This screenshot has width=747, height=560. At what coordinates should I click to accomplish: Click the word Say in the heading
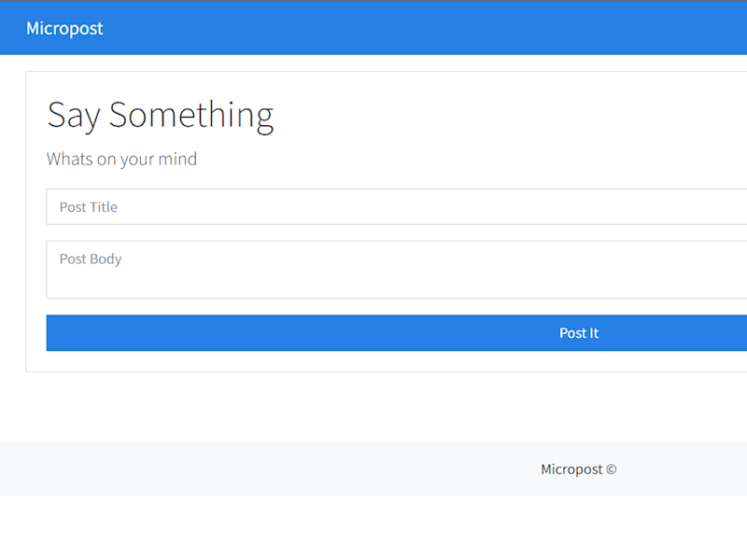click(x=74, y=117)
